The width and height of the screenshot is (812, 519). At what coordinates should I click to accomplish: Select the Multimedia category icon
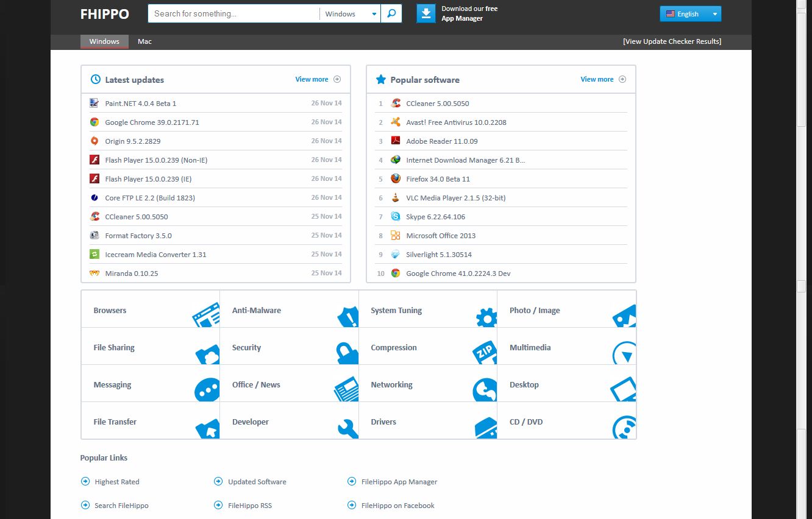pos(623,353)
